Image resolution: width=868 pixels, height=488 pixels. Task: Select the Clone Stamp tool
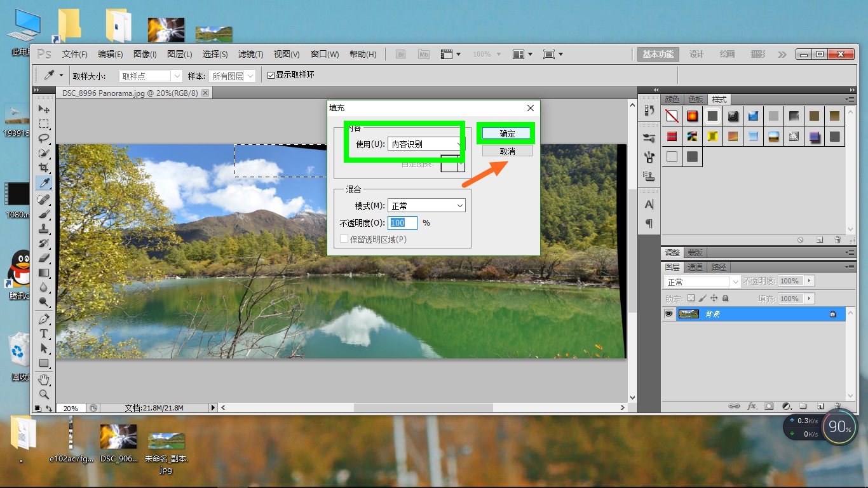click(44, 229)
